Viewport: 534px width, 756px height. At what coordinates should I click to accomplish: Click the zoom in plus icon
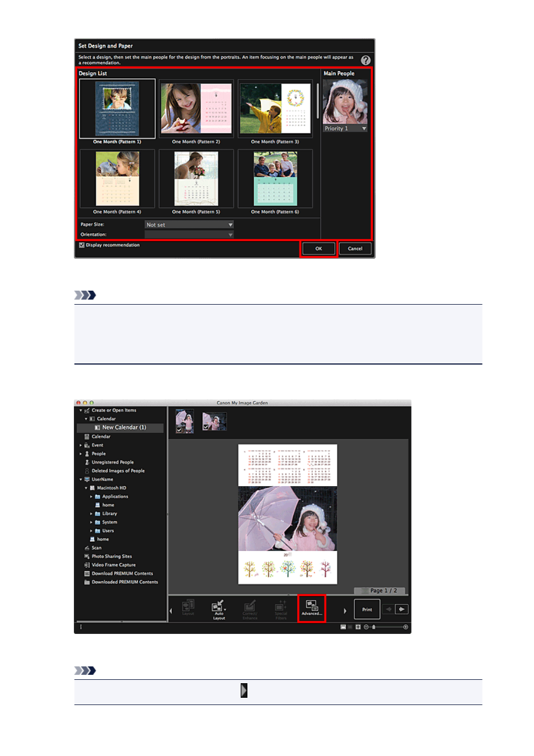(x=405, y=627)
